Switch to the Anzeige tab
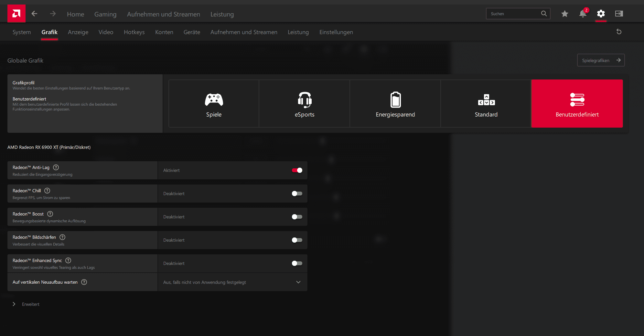 tap(78, 32)
